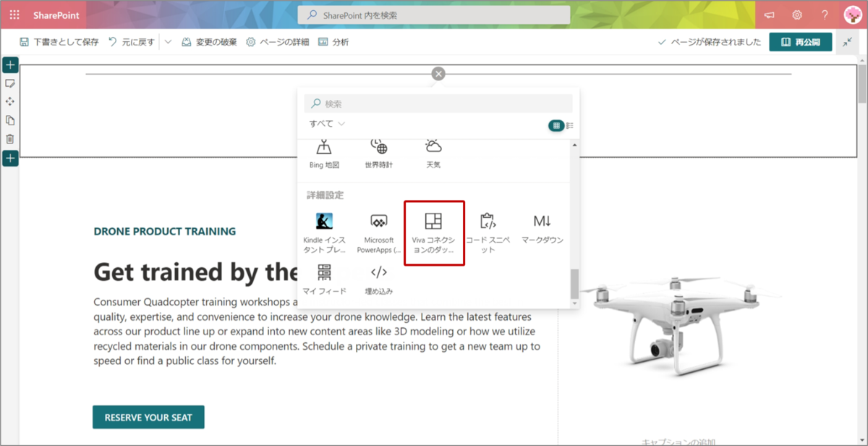The image size is (868, 446).
Task: Delete the section with the trash icon
Action: pyautogui.click(x=10, y=139)
